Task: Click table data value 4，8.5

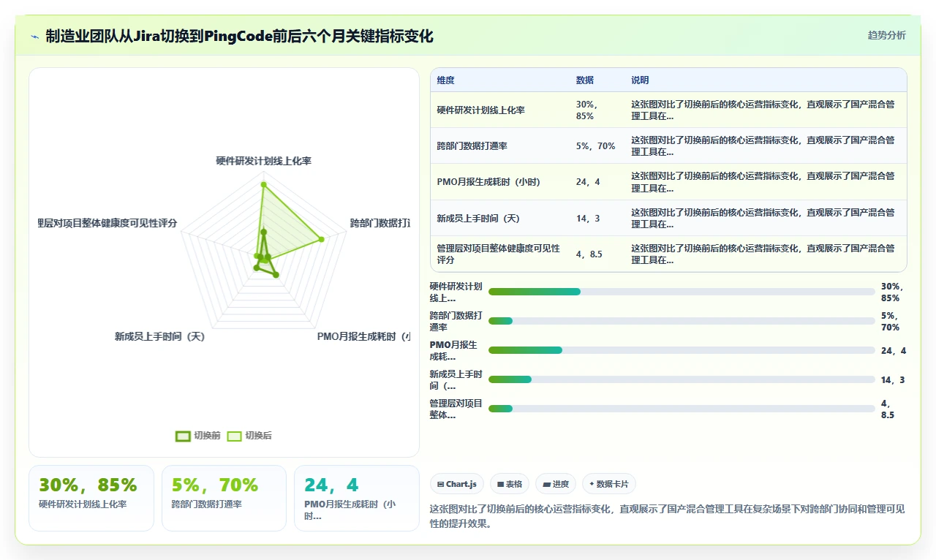Action: 589,254
